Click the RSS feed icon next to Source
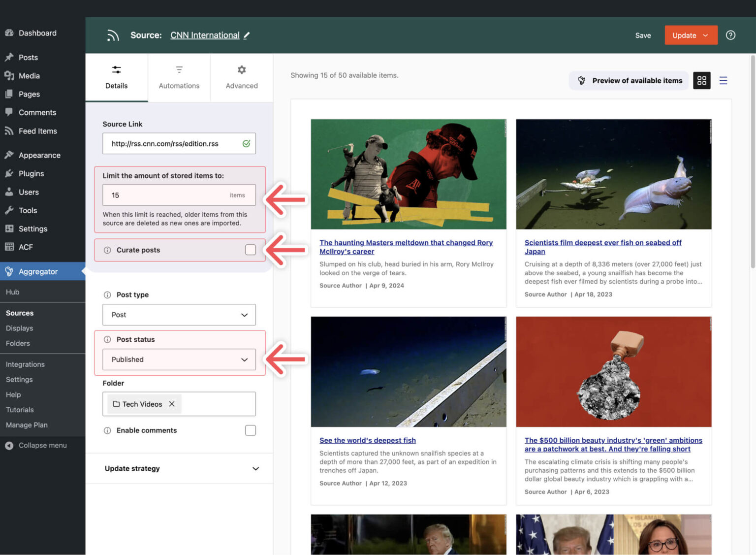Viewport: 756px width, 555px height. click(113, 35)
